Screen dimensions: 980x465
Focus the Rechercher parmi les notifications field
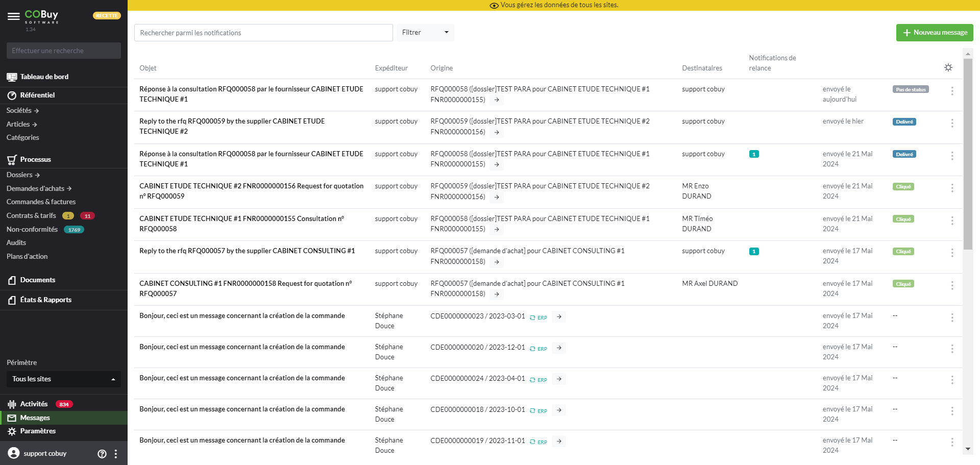coord(263,33)
